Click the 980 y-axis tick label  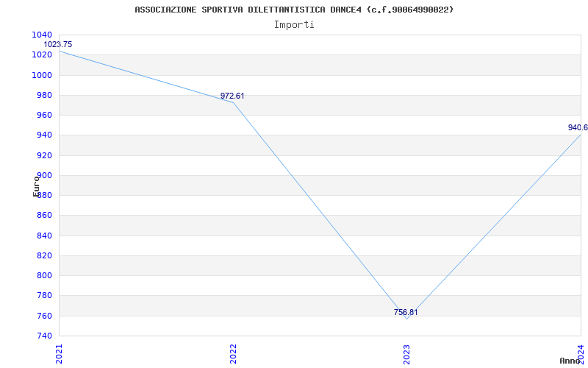pyautogui.click(x=44, y=95)
